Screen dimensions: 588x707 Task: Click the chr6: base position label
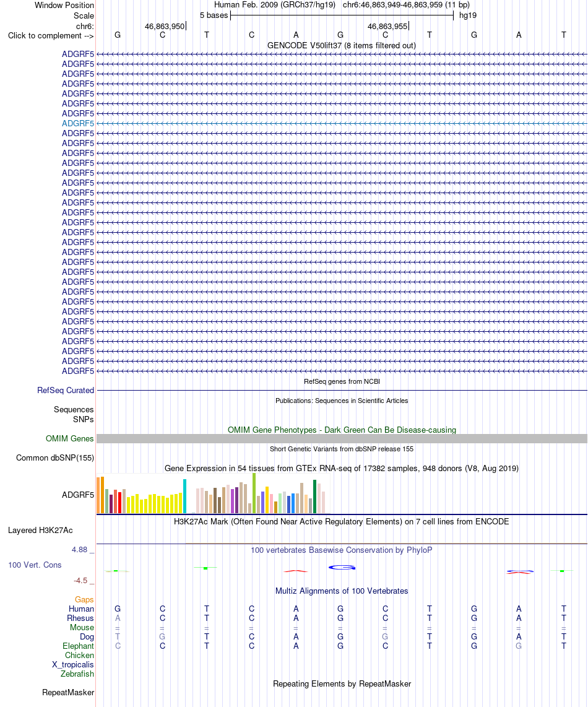tap(85, 26)
